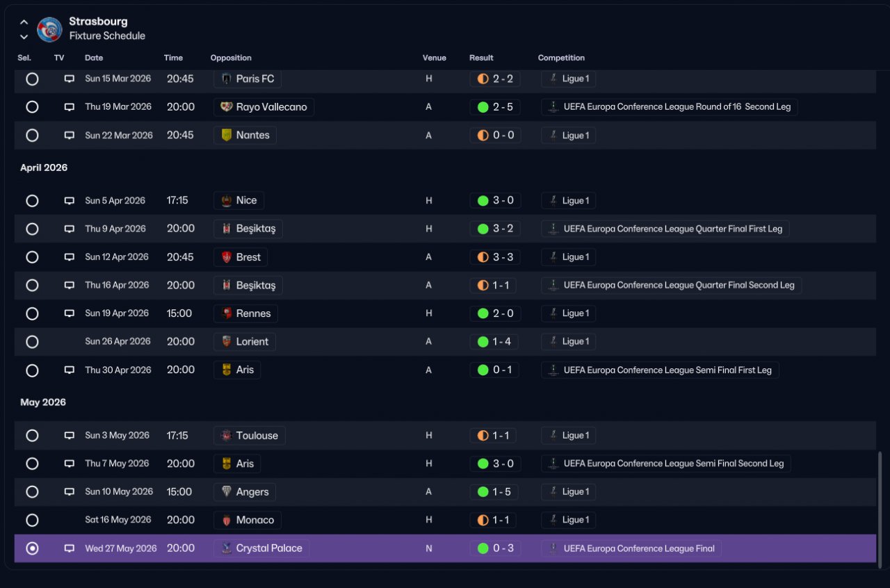Open the Rayo Vallecano club button

tap(264, 107)
